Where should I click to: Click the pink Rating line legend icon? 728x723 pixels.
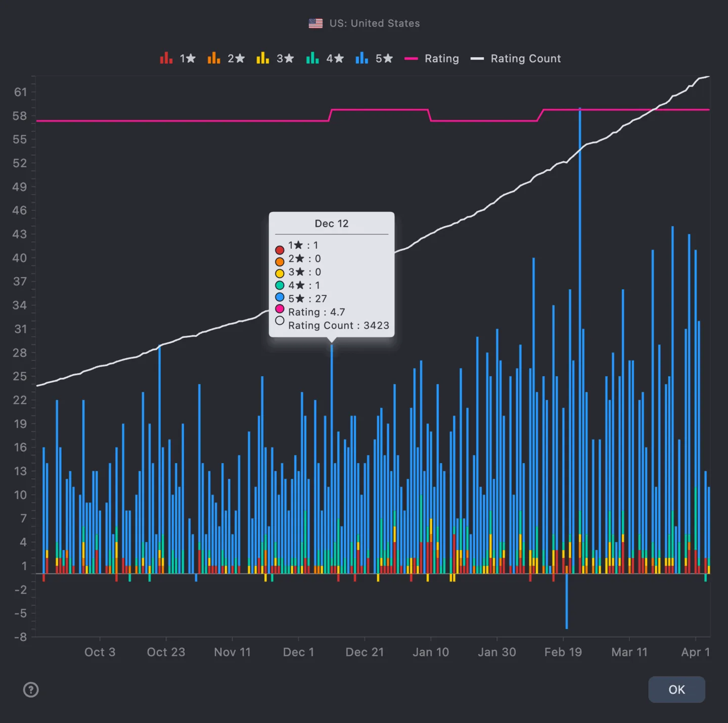point(411,58)
